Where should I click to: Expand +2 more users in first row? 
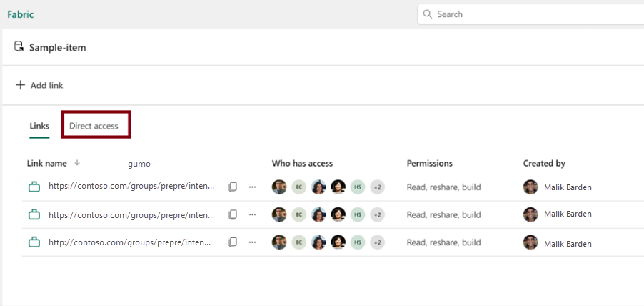click(x=377, y=187)
